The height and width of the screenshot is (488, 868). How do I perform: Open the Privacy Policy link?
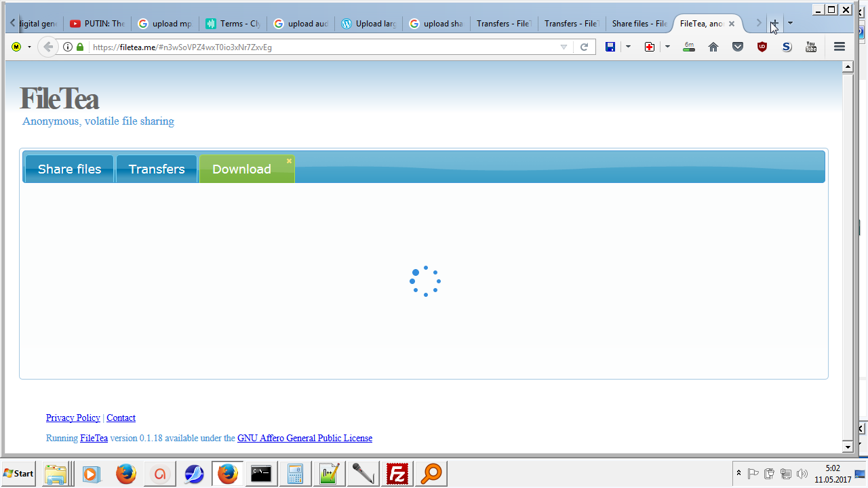coord(73,418)
